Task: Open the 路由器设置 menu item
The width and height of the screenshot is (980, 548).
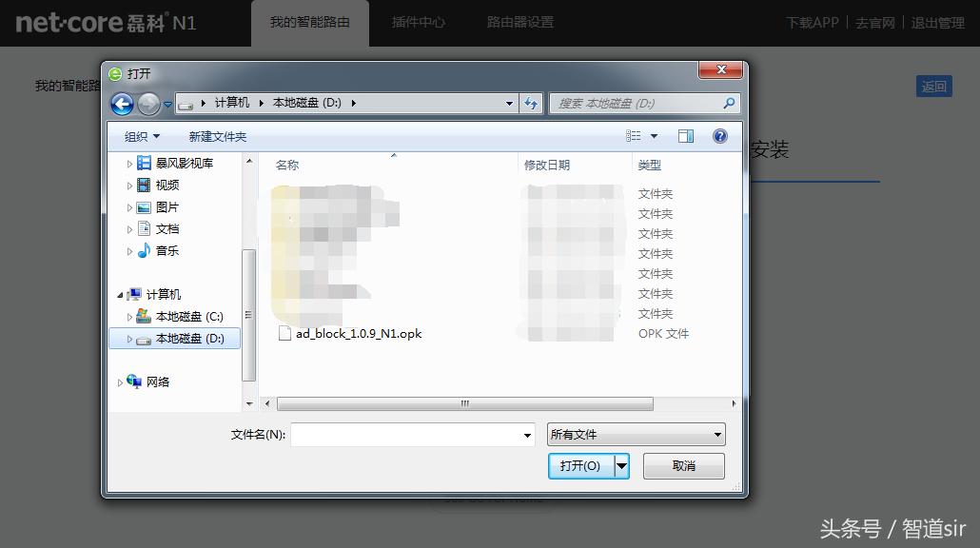Action: click(x=519, y=21)
